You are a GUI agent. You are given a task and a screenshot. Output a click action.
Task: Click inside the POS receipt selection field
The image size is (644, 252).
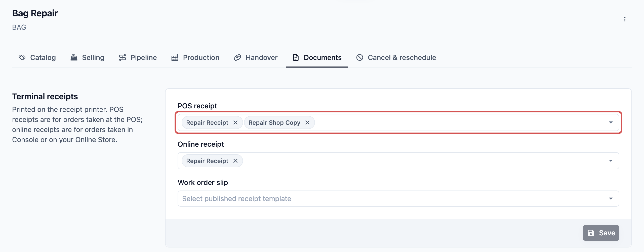click(x=398, y=122)
